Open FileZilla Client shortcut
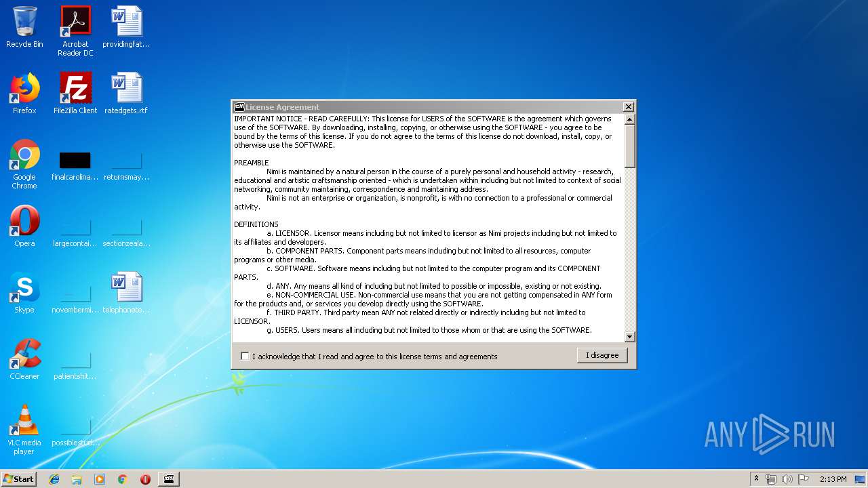The image size is (868, 488). pyautogui.click(x=75, y=94)
